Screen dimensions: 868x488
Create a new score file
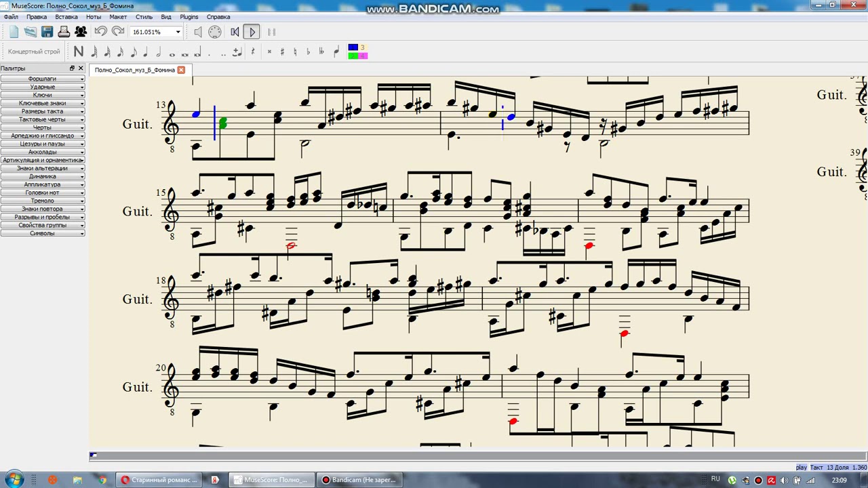pos(14,31)
